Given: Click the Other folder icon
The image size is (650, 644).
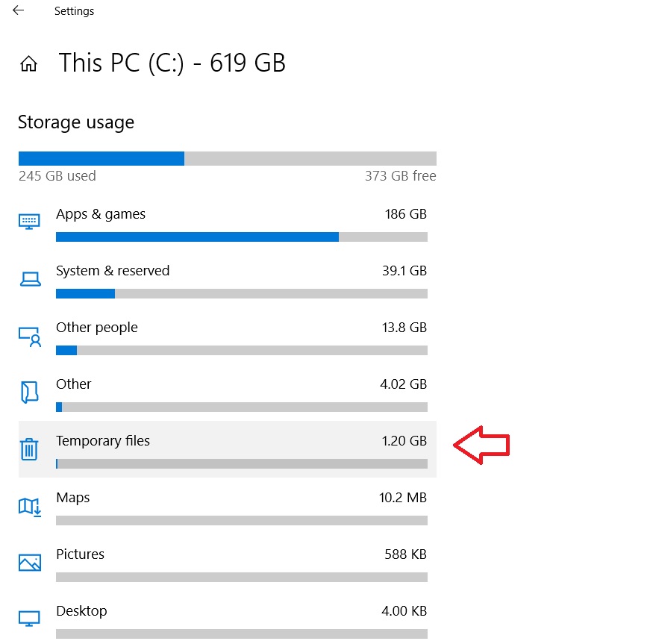Looking at the screenshot, I should tap(29, 392).
